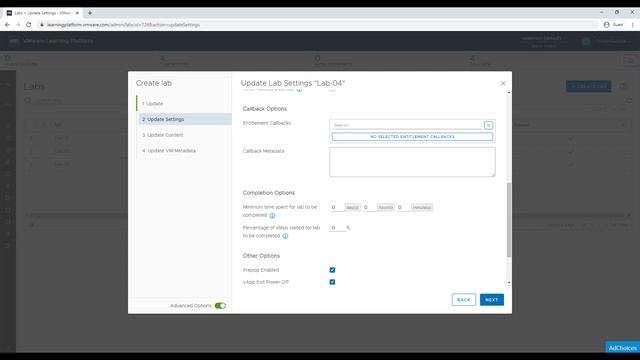
Task: Click the browser back arrow
Action: coord(7,24)
